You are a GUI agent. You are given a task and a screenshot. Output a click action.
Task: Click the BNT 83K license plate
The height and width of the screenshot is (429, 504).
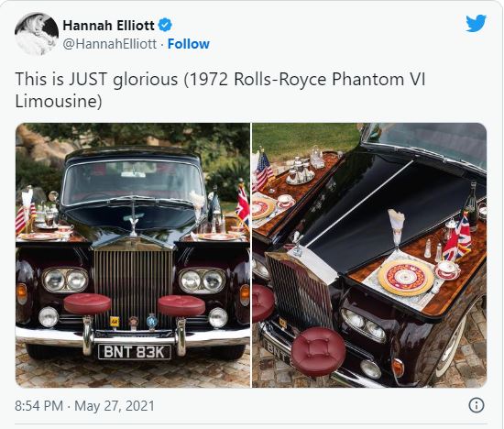135,352
